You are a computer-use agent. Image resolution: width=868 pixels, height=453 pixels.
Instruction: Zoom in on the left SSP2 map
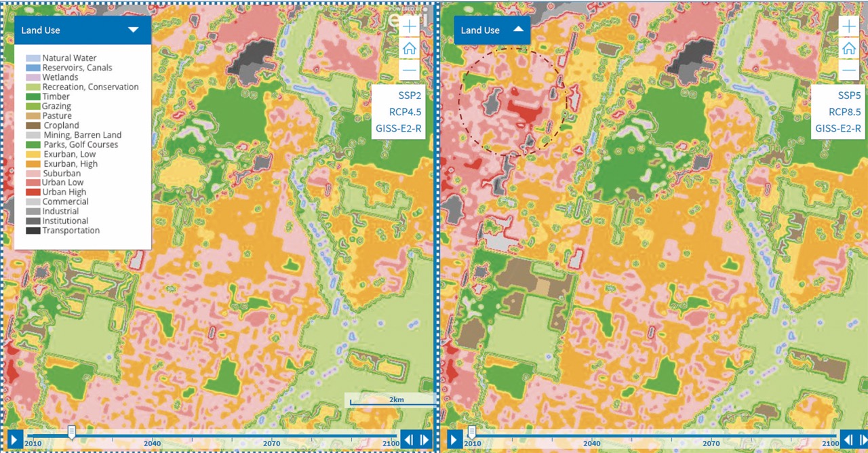tap(409, 26)
